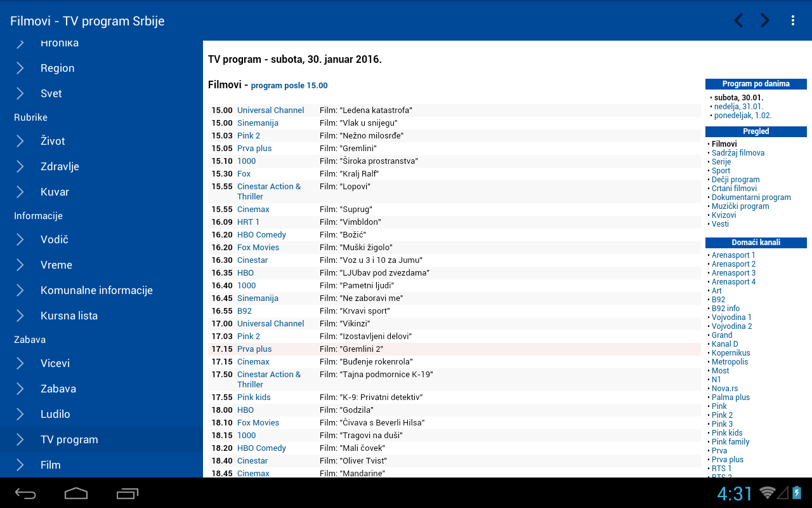This screenshot has width=812, height=508.
Task: Open the 'program posle 15.00' link
Action: point(289,86)
